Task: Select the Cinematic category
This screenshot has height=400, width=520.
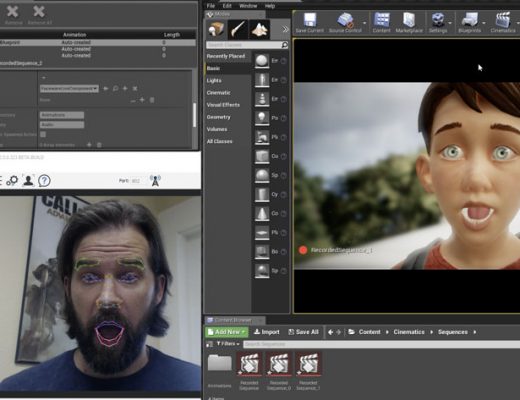Action: click(x=228, y=93)
